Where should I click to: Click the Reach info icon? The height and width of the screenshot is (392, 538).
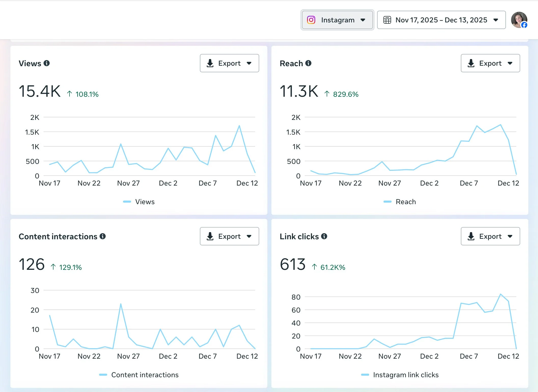pyautogui.click(x=308, y=63)
